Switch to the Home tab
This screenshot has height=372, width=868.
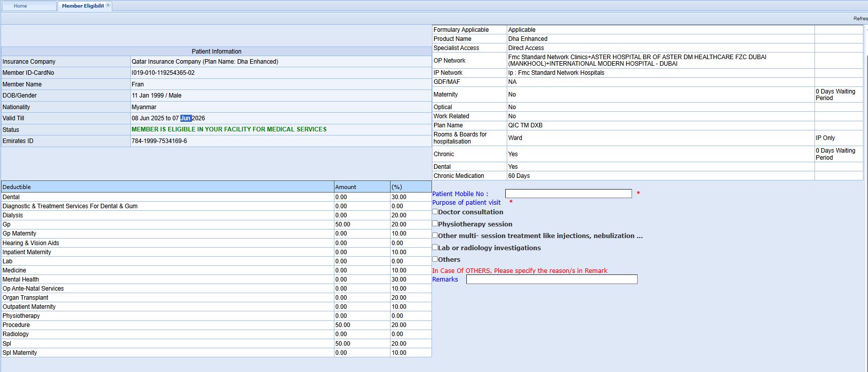coord(21,6)
